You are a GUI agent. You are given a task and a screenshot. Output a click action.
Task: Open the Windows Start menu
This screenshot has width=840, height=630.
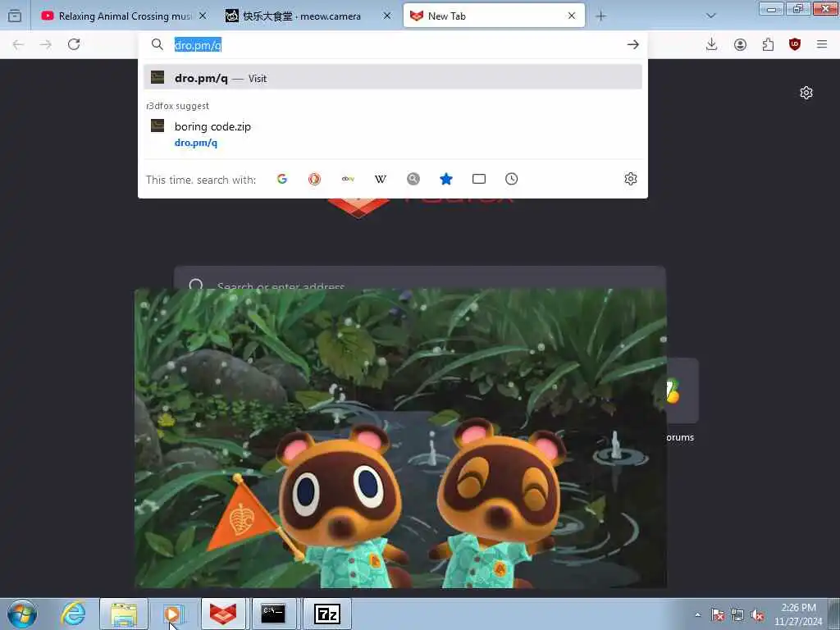pyautogui.click(x=22, y=614)
